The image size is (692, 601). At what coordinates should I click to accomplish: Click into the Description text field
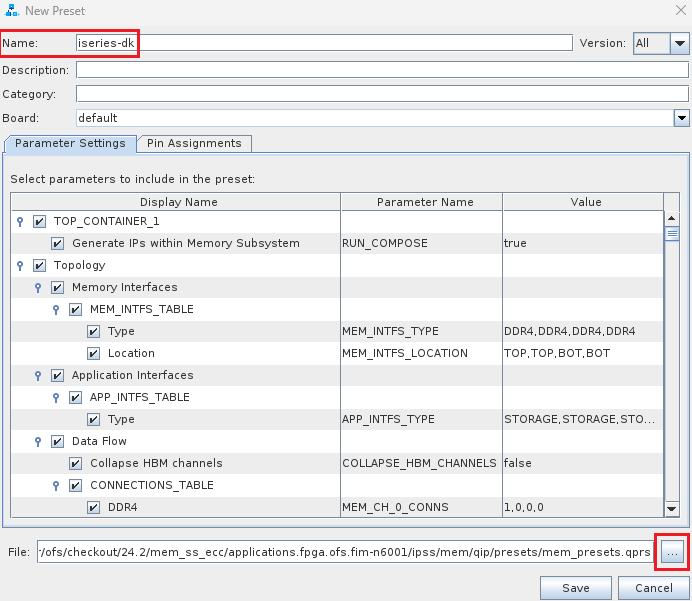pos(382,70)
